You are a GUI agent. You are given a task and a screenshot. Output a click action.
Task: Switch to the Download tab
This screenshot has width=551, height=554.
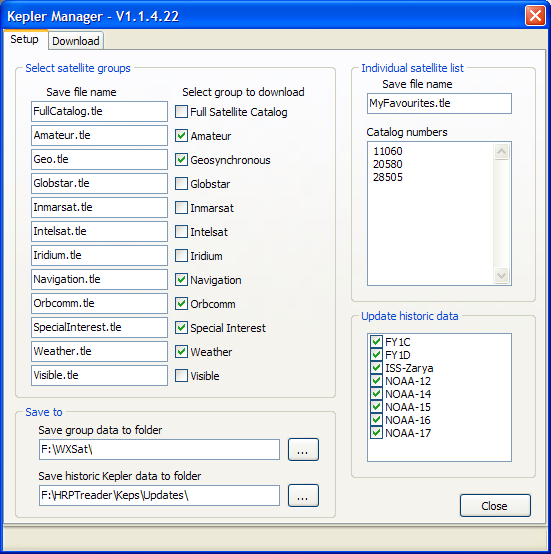tap(76, 41)
